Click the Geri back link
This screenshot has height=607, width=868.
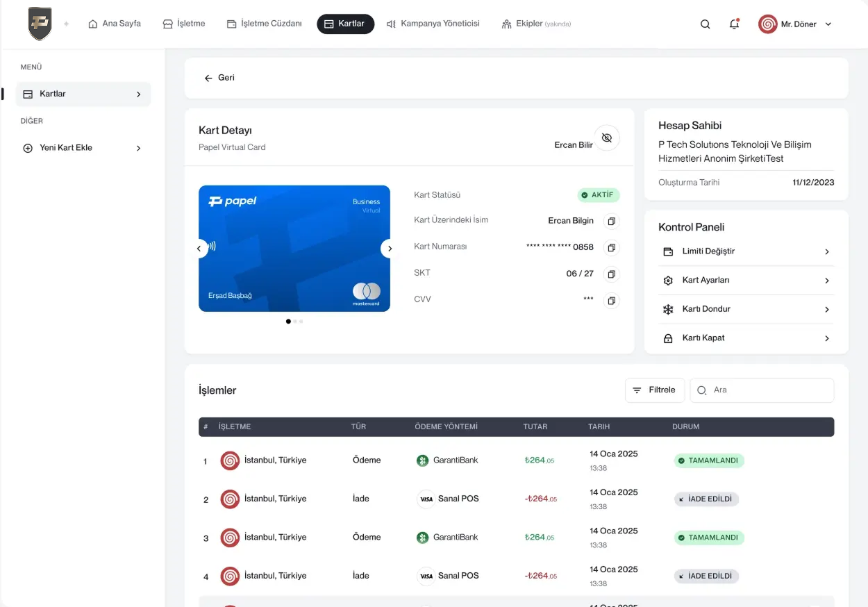219,78
